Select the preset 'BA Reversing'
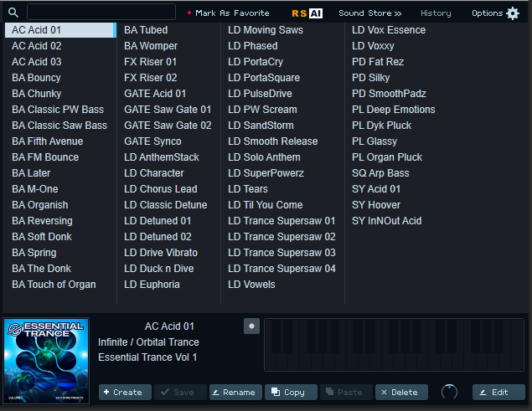532x411 pixels. [42, 221]
